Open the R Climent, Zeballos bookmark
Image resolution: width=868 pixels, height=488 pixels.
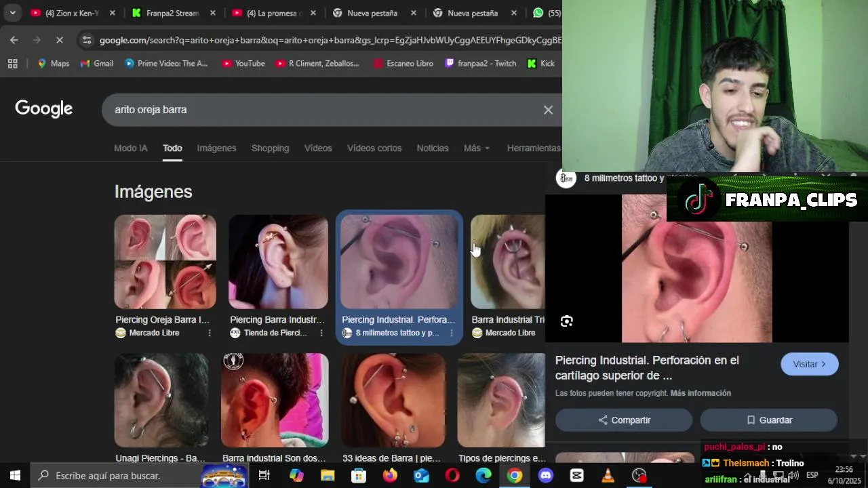317,63
